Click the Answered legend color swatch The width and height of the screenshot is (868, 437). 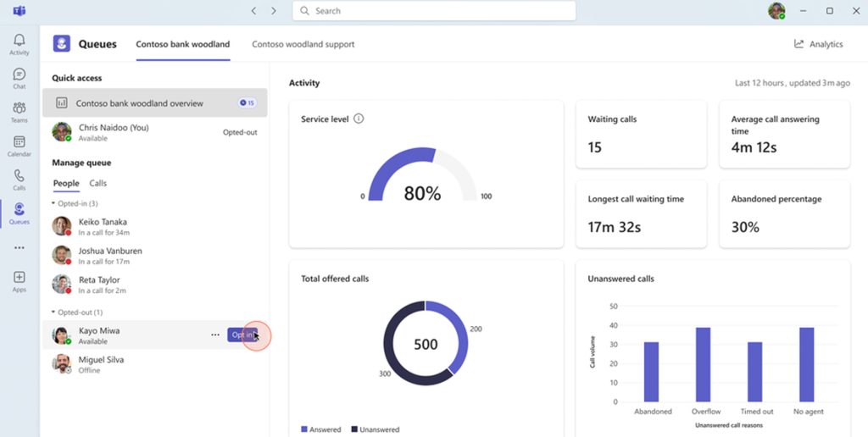click(x=304, y=429)
